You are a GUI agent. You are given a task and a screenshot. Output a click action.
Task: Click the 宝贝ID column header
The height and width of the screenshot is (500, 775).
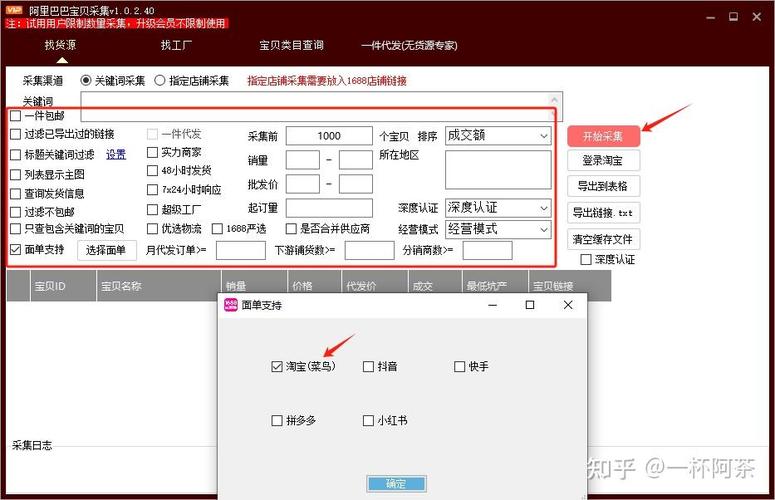point(63,286)
